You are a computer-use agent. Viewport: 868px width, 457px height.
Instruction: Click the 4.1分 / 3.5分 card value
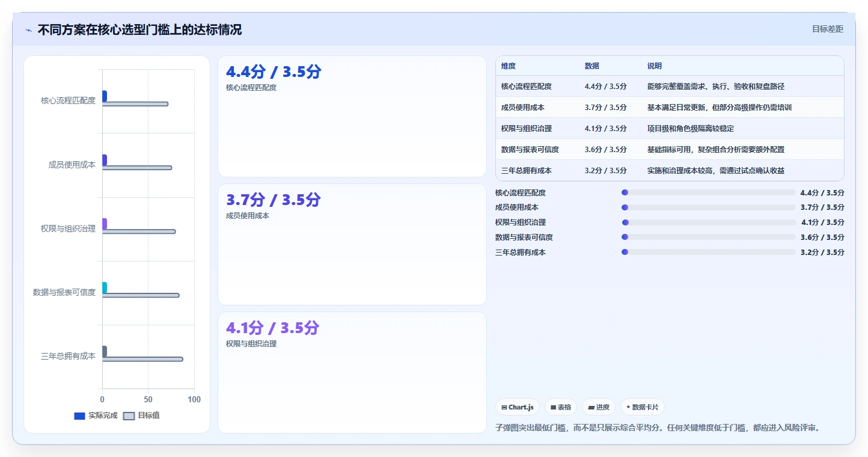(272, 328)
